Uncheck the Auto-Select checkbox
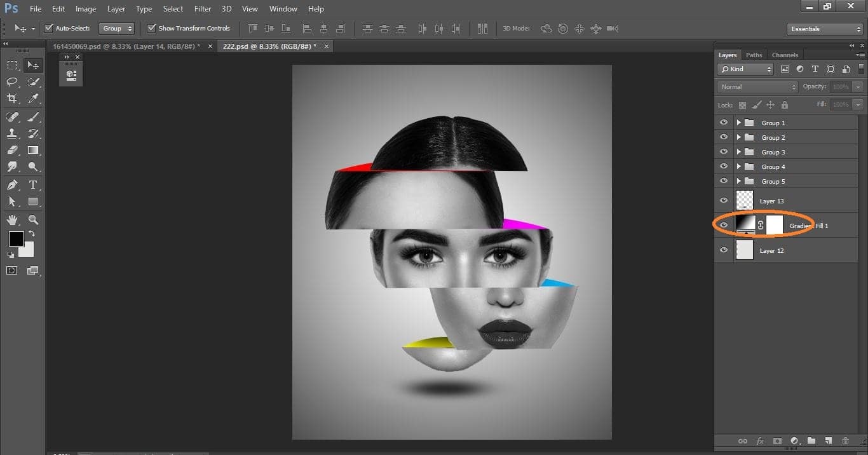Screen dimensions: 868x455 49,28
